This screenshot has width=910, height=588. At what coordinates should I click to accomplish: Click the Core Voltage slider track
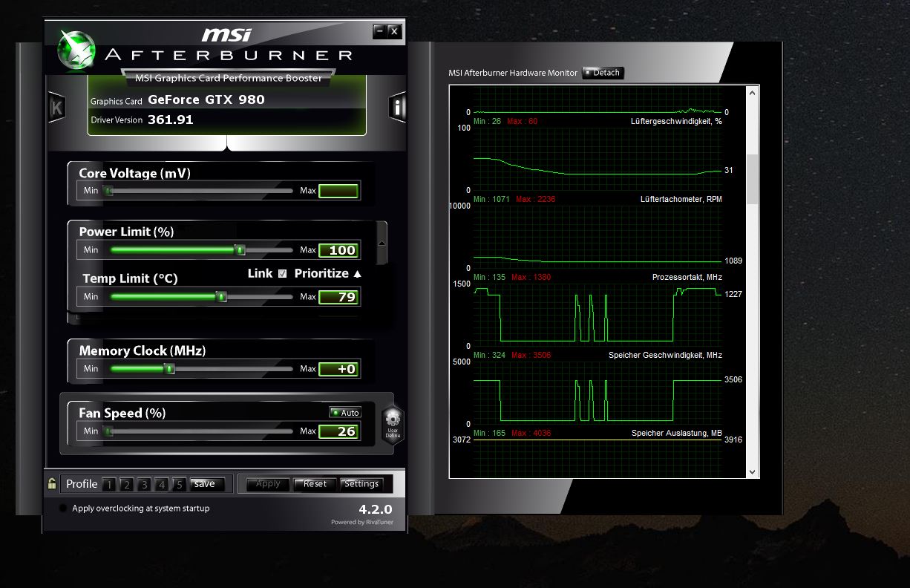(x=199, y=191)
